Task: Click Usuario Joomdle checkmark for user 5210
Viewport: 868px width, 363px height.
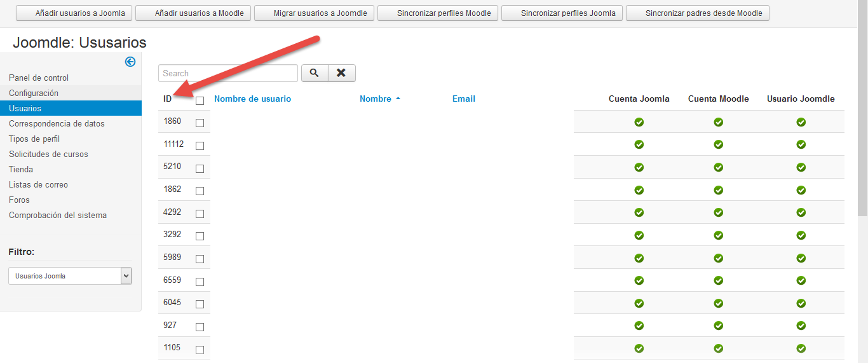Action: tap(801, 167)
